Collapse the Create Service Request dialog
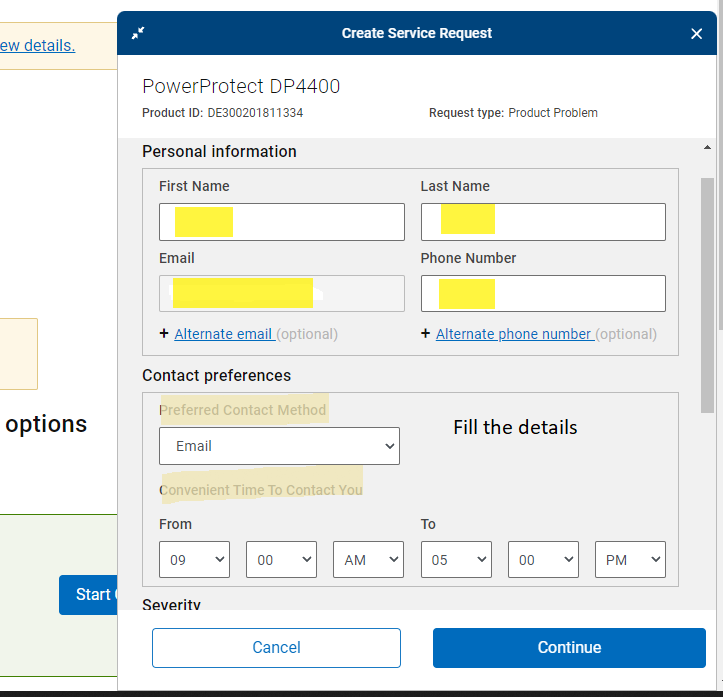The image size is (723, 697). click(x=138, y=33)
